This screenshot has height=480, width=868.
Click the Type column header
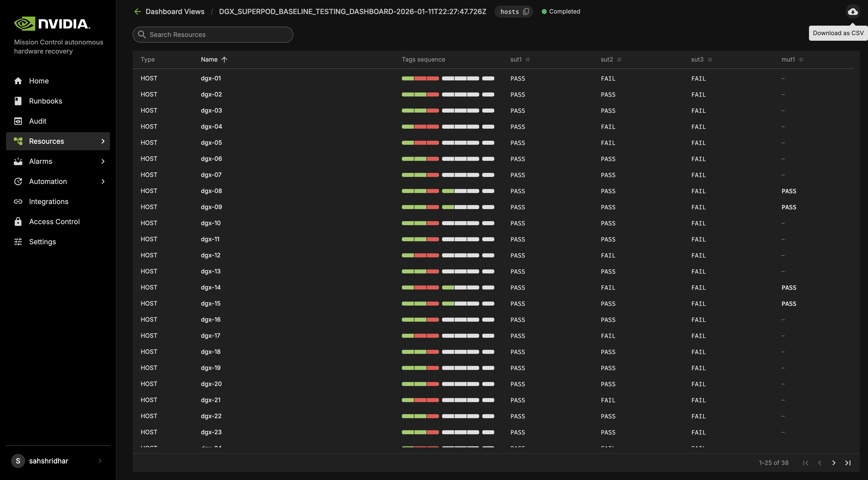(148, 59)
